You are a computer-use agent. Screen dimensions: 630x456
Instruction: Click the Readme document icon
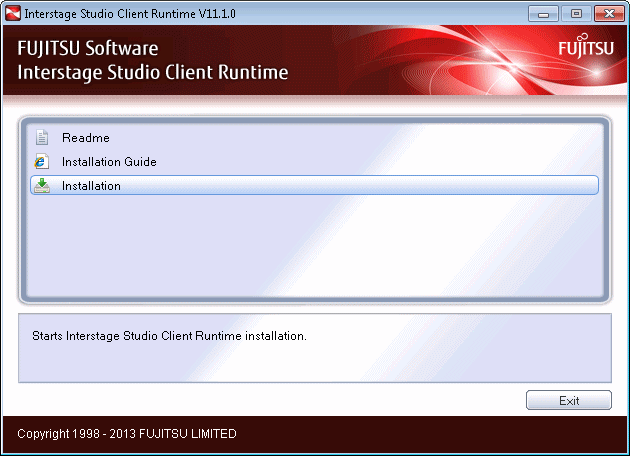coord(42,137)
